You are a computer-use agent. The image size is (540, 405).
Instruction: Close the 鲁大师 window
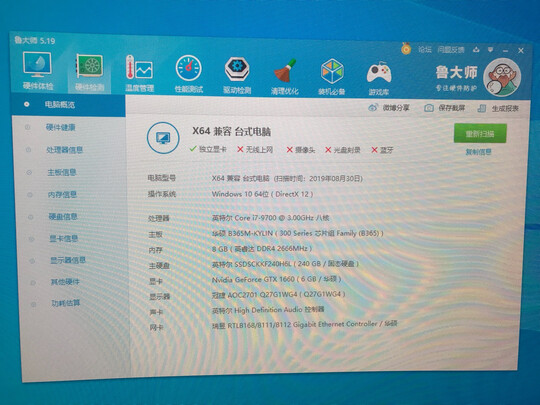click(x=521, y=51)
